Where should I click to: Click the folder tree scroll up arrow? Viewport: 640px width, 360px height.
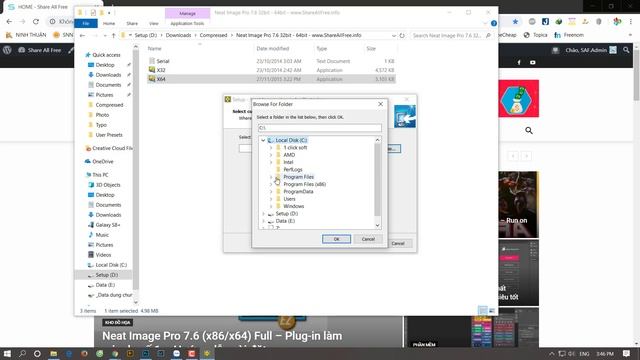(x=378, y=140)
